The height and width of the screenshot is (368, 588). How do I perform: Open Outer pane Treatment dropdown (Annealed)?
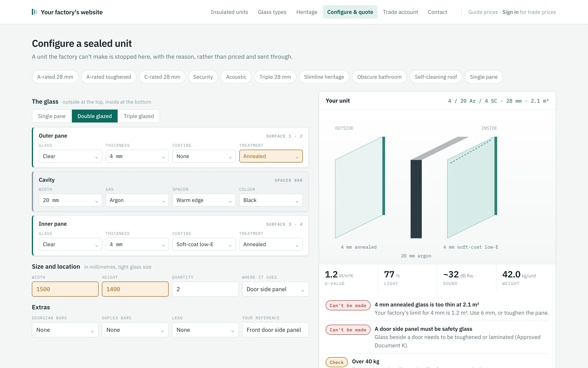(x=271, y=156)
